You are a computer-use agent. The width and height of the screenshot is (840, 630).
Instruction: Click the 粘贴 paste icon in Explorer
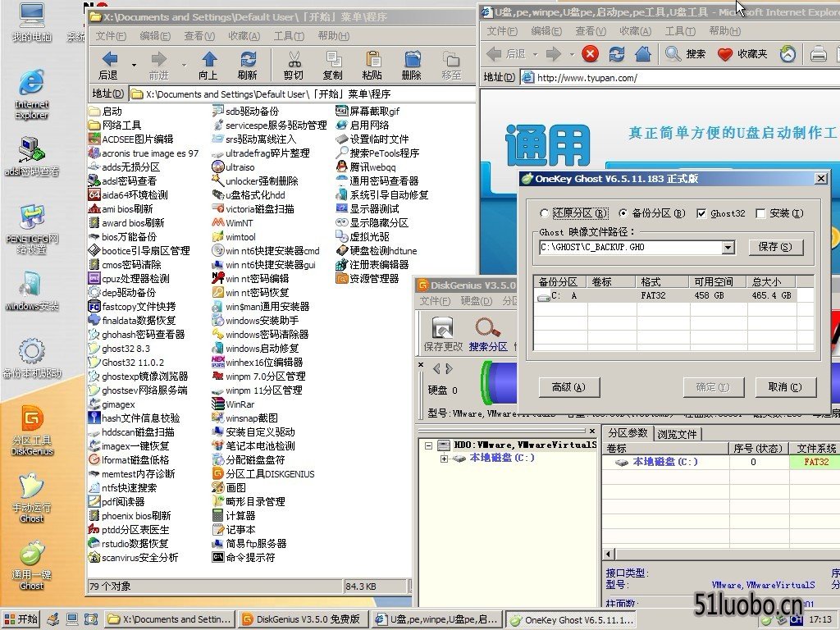pos(372,66)
